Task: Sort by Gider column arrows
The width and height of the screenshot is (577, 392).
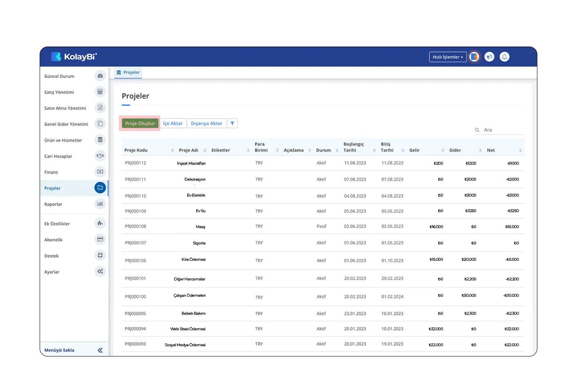Action: coord(480,150)
